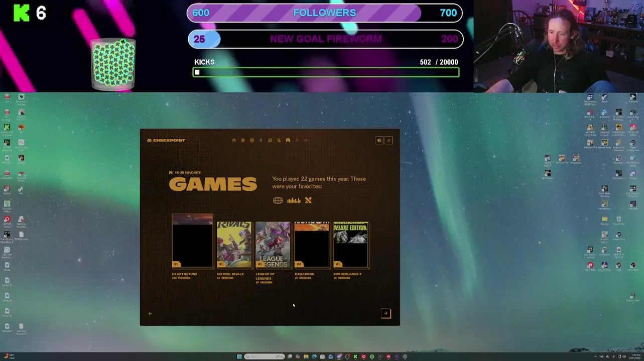644x361 pixels.
Task: Select the bar-chart genre icon
Action: pyautogui.click(x=294, y=201)
